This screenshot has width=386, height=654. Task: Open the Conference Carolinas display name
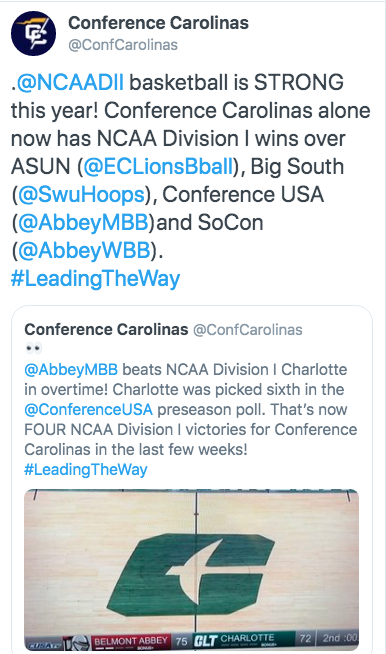[x=158, y=23]
